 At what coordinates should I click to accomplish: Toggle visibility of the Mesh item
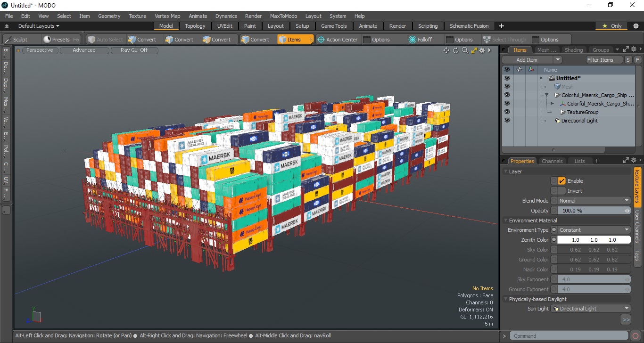click(507, 87)
